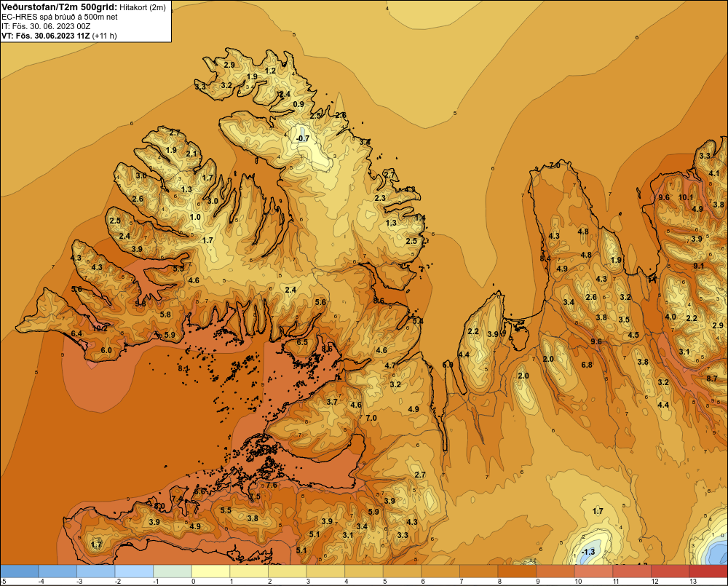
Task: Click the '4.7' temperature value
Action: coord(390,365)
